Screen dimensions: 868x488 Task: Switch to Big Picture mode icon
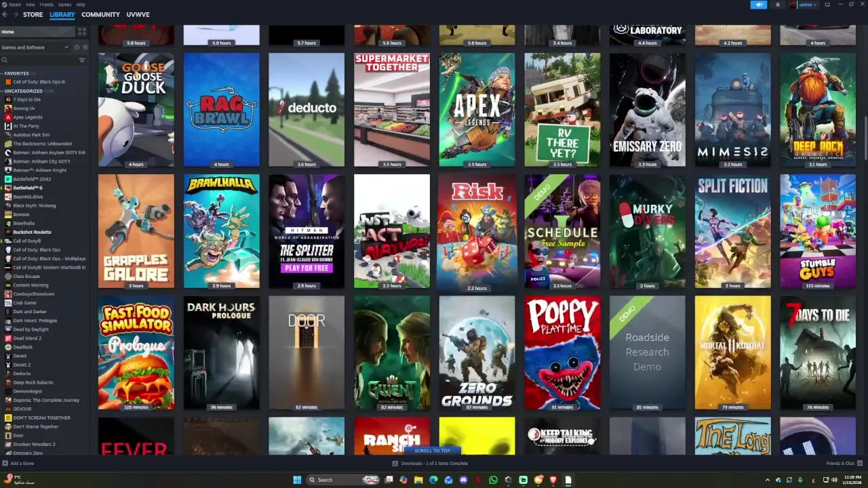point(827,5)
